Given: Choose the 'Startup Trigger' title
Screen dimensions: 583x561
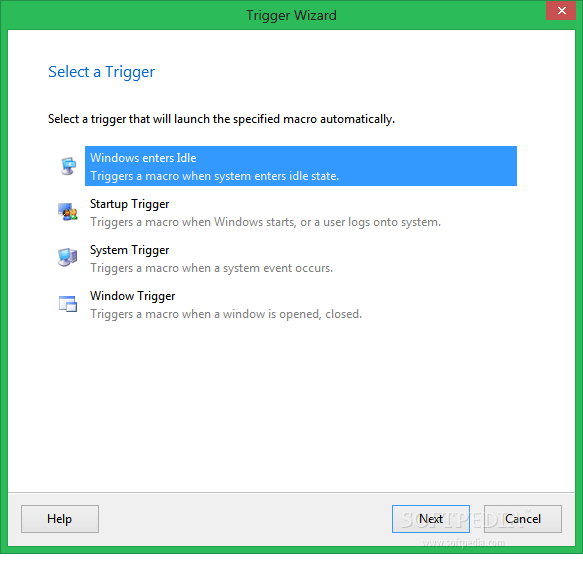Looking at the screenshot, I should [x=129, y=204].
